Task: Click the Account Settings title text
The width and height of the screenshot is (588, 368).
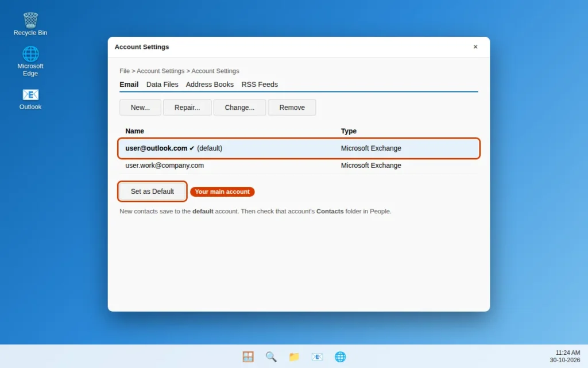Action: tap(142, 47)
